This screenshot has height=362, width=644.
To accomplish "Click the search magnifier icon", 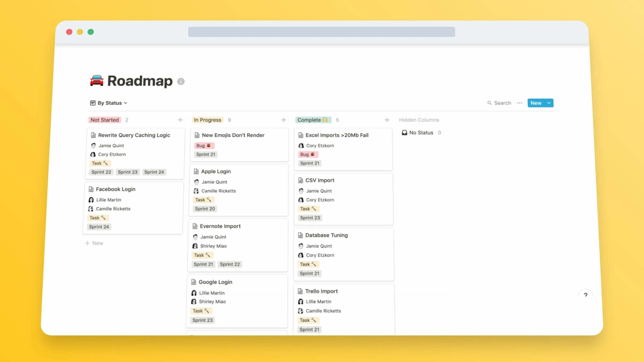I will click(x=489, y=103).
